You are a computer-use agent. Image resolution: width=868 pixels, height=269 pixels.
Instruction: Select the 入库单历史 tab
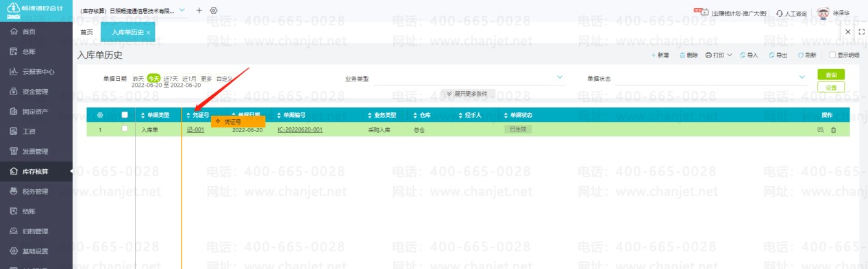(x=127, y=32)
